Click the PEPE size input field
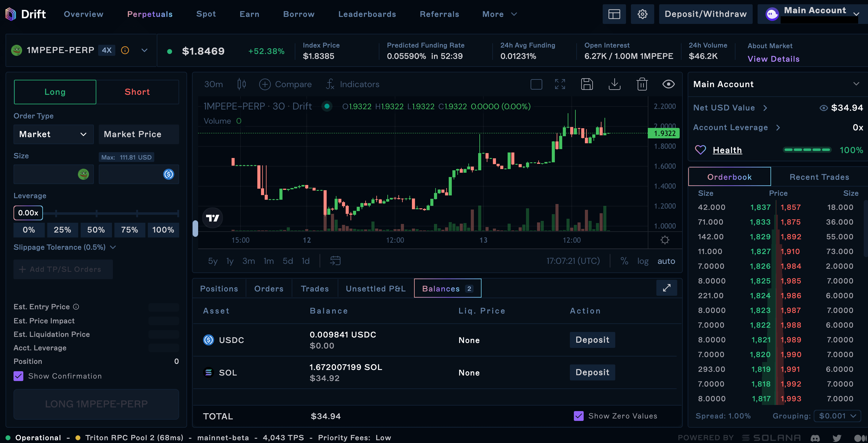The height and width of the screenshot is (443, 868). point(53,174)
